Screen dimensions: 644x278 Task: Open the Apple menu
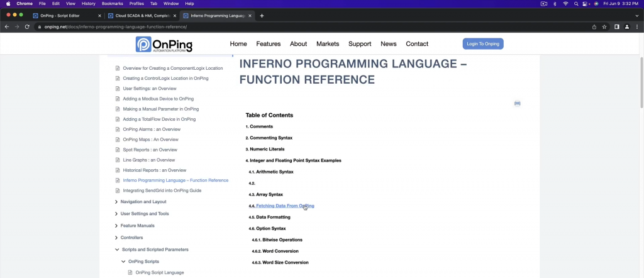(x=8, y=4)
